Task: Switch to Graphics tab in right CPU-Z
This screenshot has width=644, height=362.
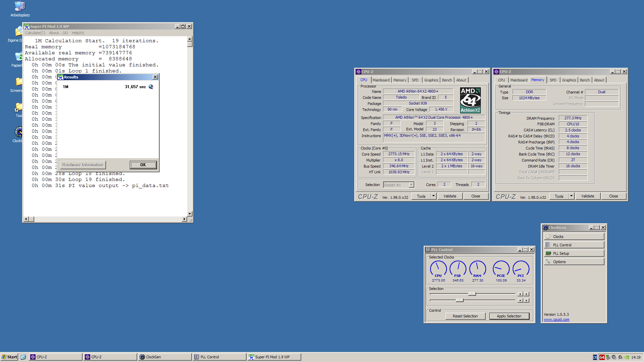Action: (569, 80)
